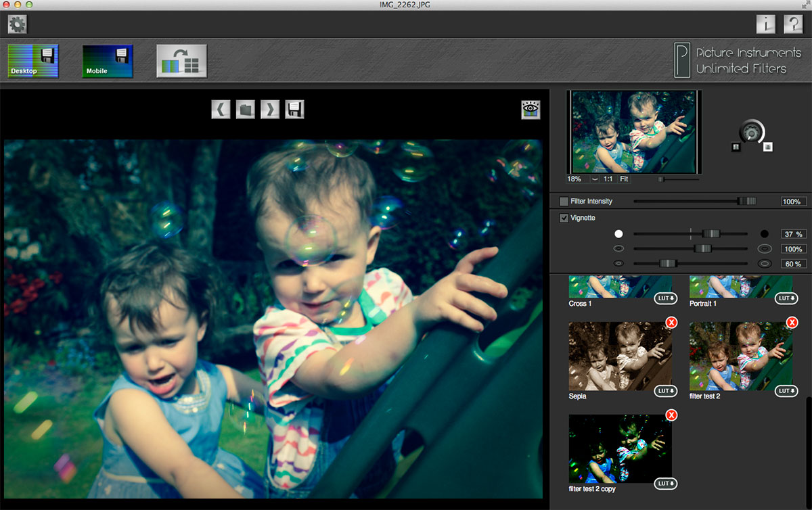This screenshot has height=510, width=812.
Task: Open the zoom percentage dropdown arrow
Action: click(x=595, y=179)
